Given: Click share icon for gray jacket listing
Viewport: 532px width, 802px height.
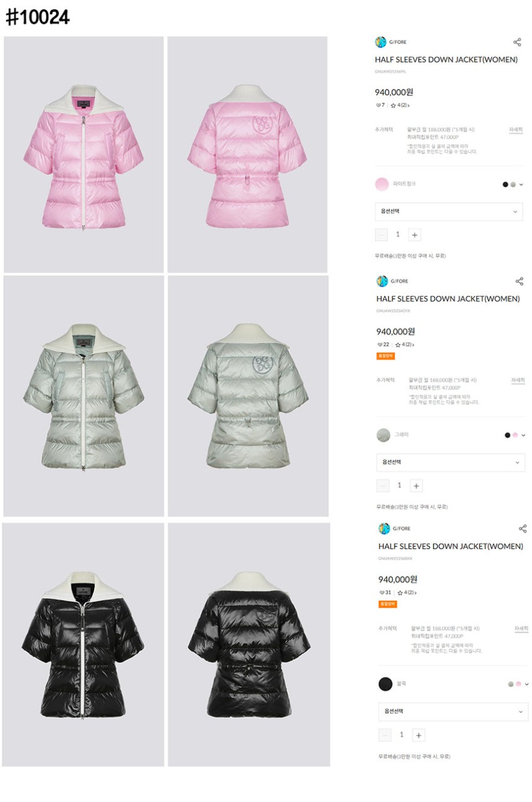Looking at the screenshot, I should (519, 281).
